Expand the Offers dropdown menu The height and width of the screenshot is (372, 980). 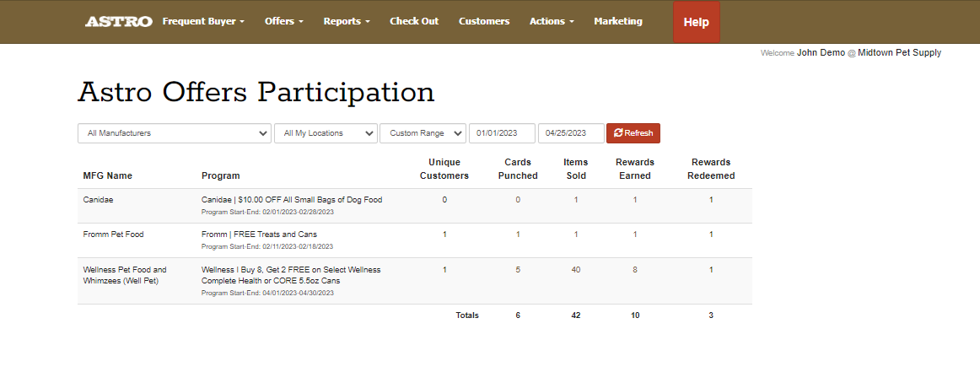pos(283,21)
